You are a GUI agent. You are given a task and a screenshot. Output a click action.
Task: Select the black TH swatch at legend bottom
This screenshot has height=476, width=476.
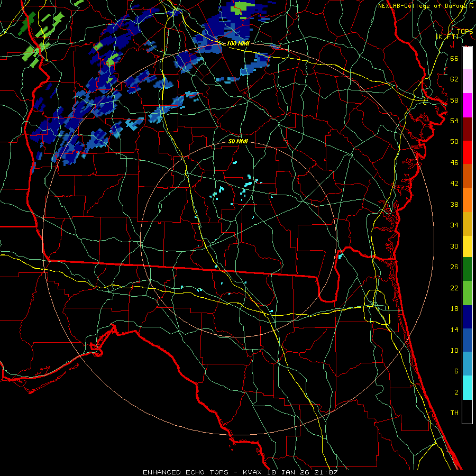coord(467,411)
